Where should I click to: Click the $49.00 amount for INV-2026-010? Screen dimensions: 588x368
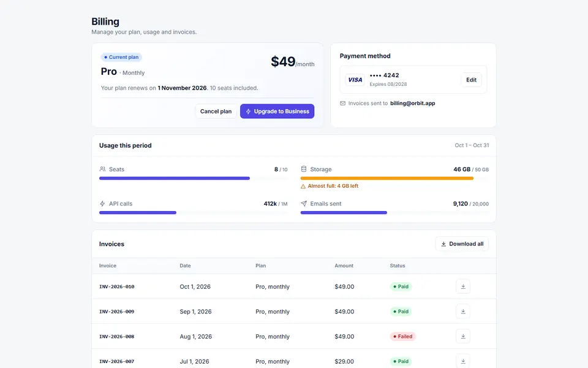tap(344, 286)
